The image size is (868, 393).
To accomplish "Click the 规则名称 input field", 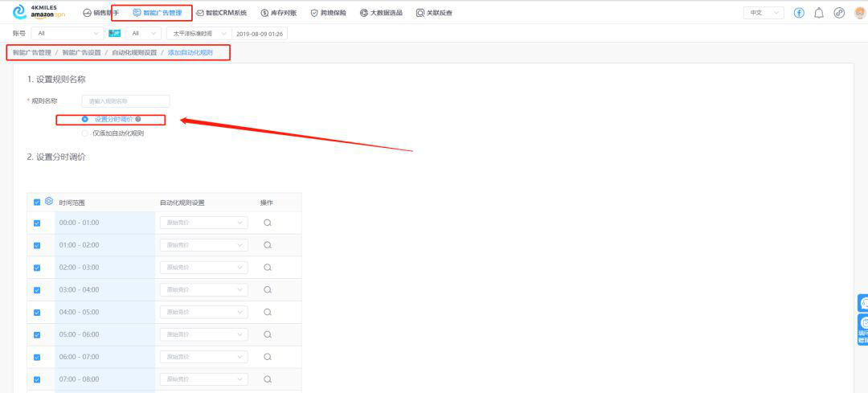I will click(125, 101).
